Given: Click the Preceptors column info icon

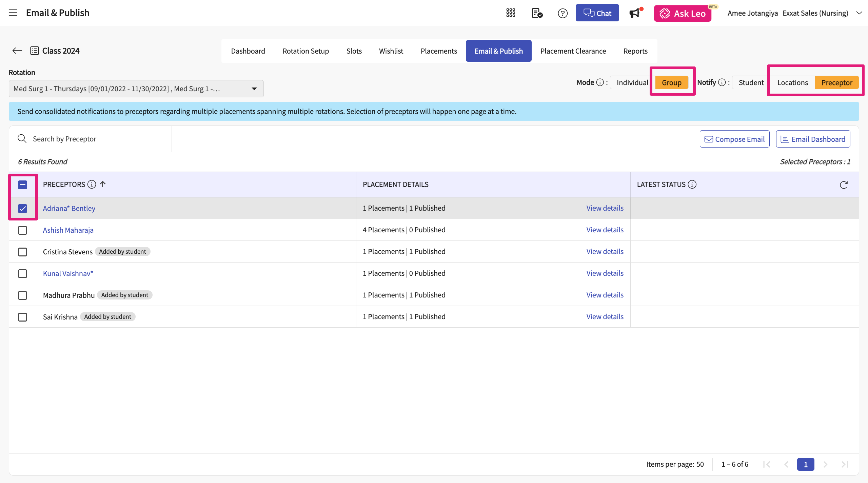Looking at the screenshot, I should (92, 185).
